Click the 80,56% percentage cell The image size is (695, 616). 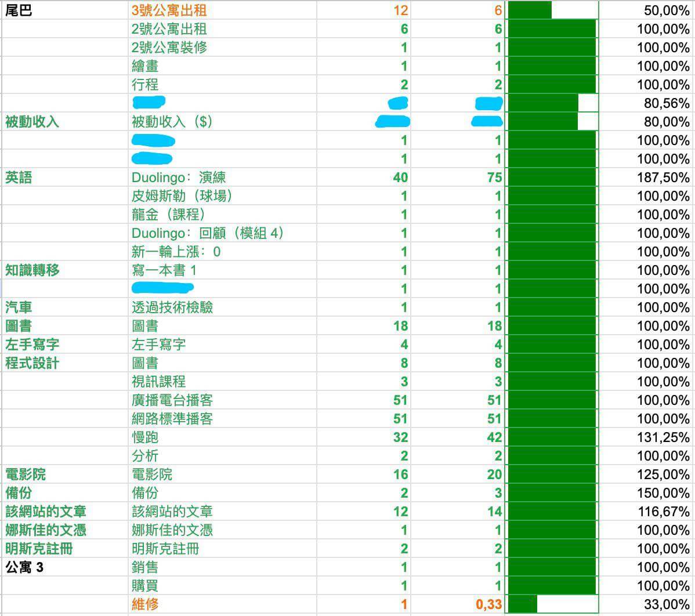[x=645, y=103]
